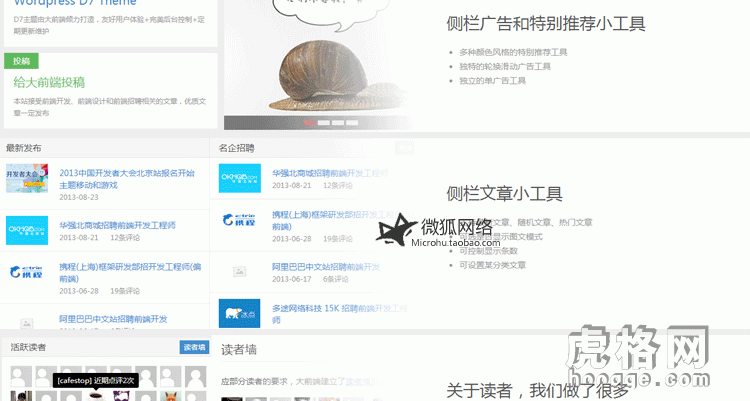Viewport: 750px width, 401px height.
Task: Select the 名企招聘 section header
Action: [x=237, y=148]
